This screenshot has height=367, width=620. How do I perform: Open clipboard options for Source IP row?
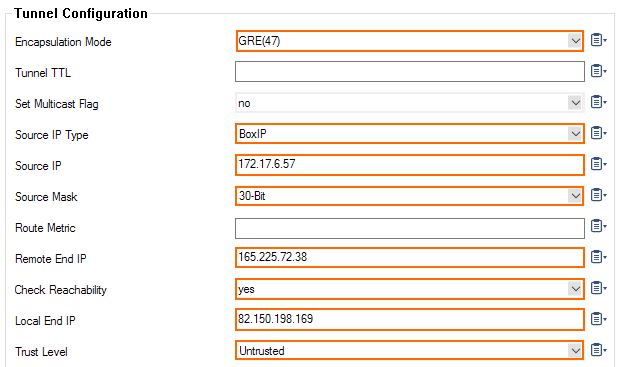[598, 164]
